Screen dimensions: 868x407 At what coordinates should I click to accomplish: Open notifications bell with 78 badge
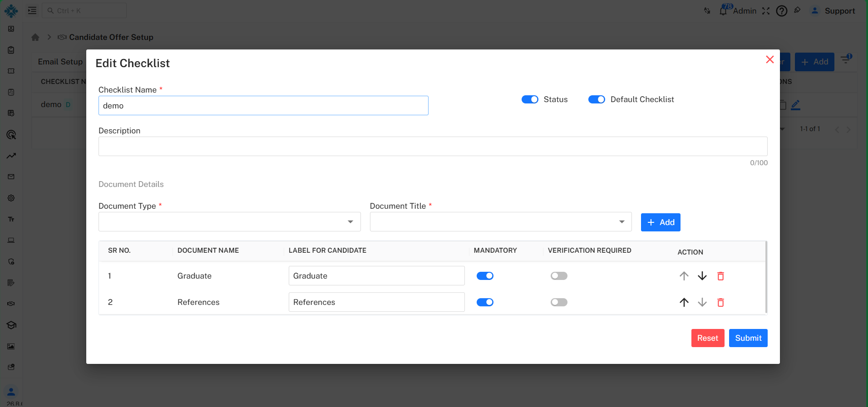point(723,10)
